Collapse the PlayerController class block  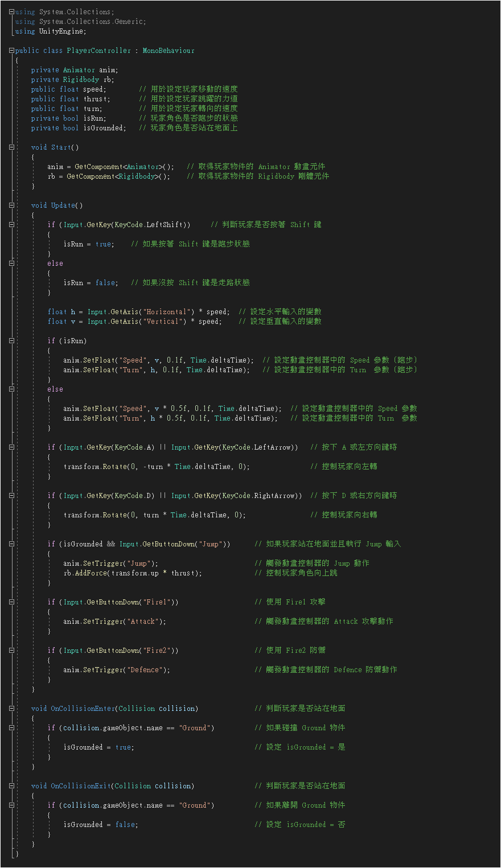click(x=11, y=51)
